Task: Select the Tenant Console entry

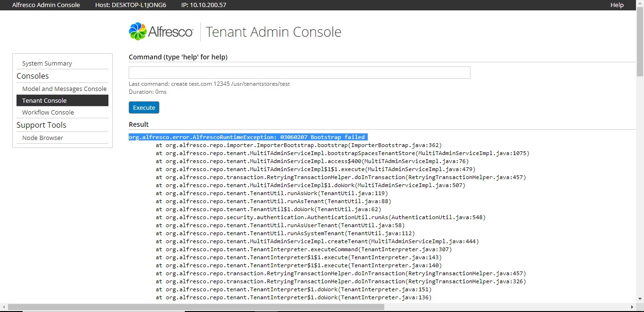Action: click(45, 100)
